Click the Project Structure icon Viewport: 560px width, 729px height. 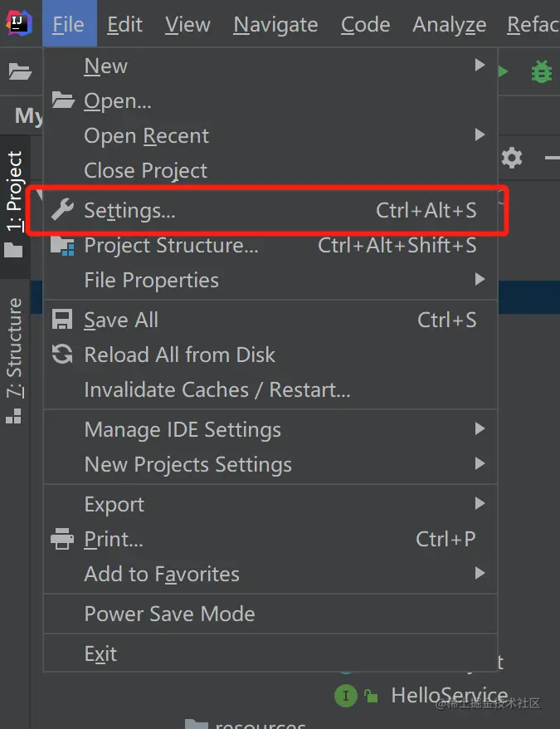(63, 246)
